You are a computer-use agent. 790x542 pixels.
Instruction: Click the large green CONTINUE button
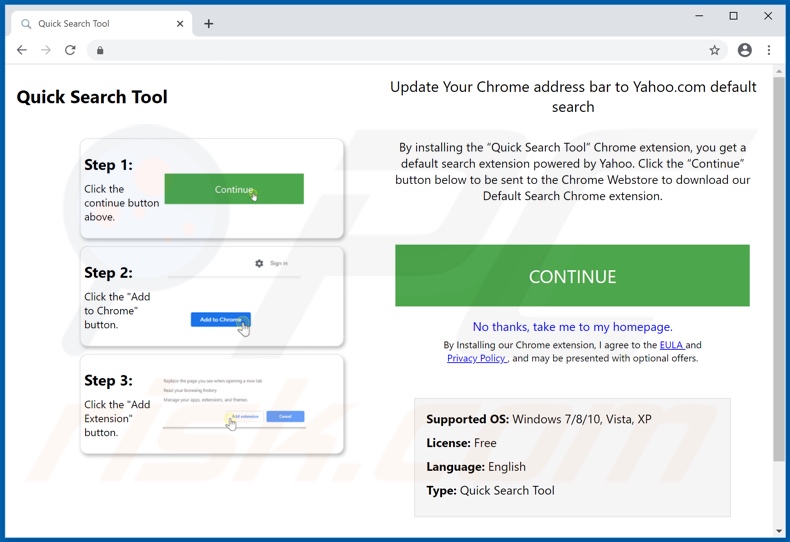[x=572, y=276]
